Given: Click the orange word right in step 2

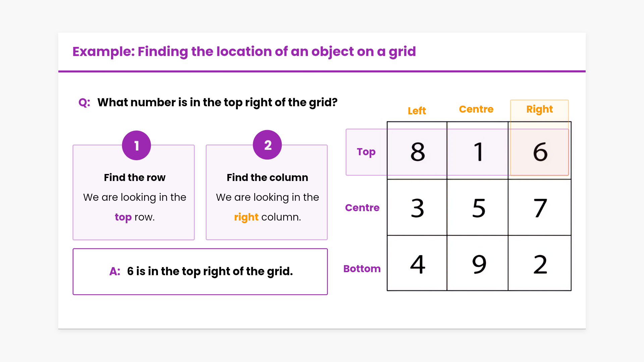Looking at the screenshot, I should point(246,217).
